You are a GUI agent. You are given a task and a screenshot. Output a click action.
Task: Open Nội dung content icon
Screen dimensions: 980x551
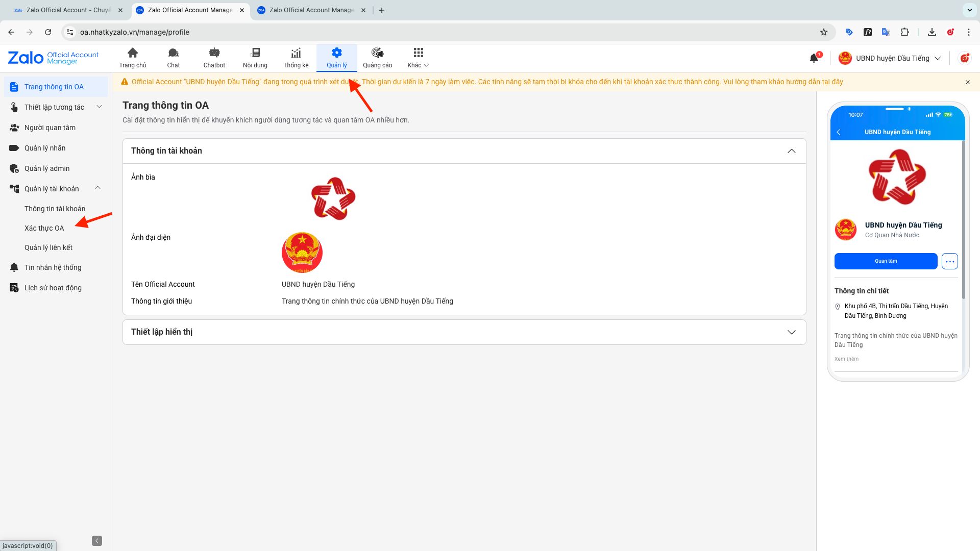pyautogui.click(x=255, y=57)
